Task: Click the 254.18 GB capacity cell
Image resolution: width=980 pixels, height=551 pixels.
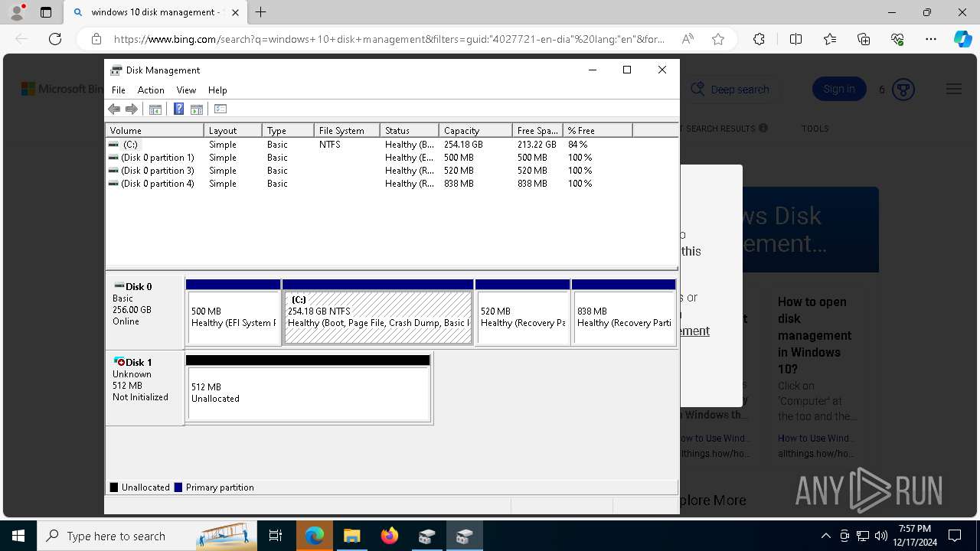Action: point(463,145)
